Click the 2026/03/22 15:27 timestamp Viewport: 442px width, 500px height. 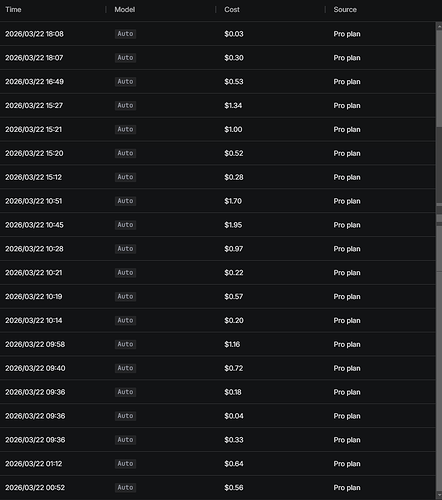point(34,106)
